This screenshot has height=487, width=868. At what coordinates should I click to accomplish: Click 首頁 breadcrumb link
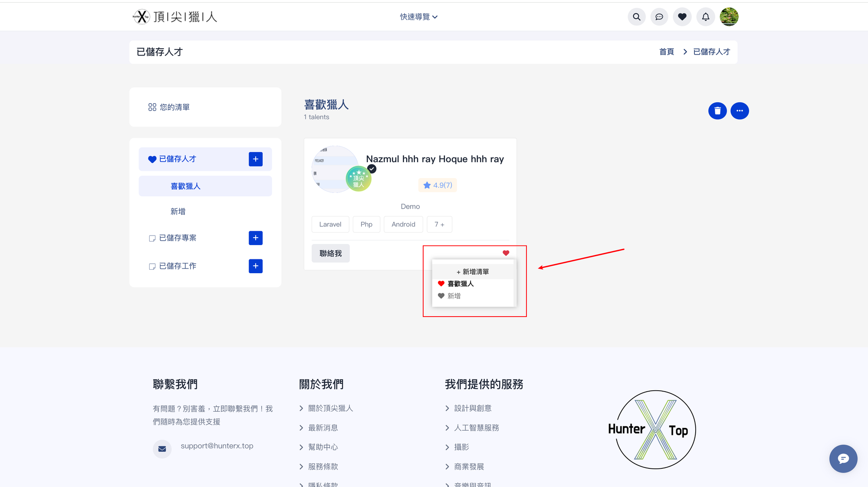click(666, 52)
